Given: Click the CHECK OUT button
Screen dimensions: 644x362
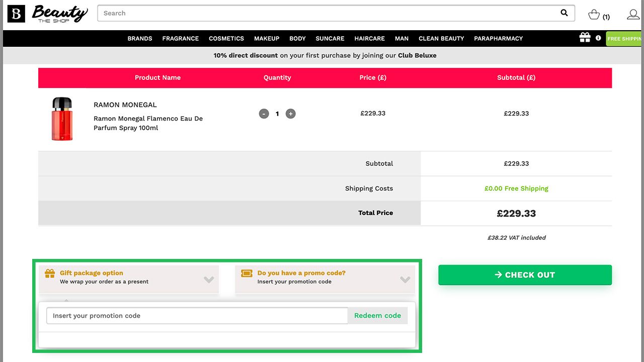Looking at the screenshot, I should point(525,275).
